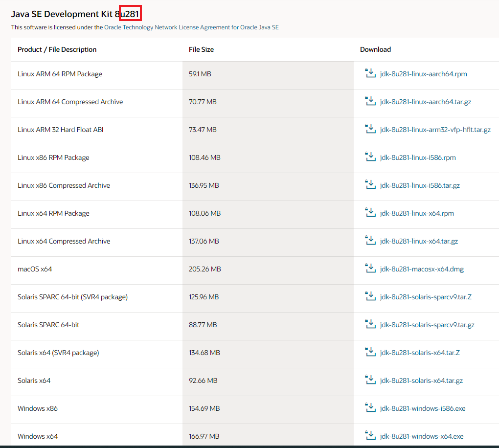Click download icon beside jdk-8u281-linux-aarch64.tar.gz

tap(370, 101)
